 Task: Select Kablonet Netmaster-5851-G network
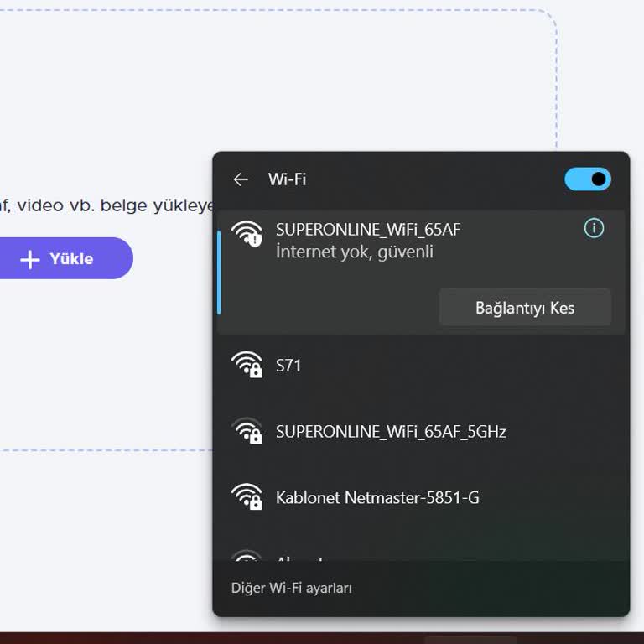[x=422, y=497]
